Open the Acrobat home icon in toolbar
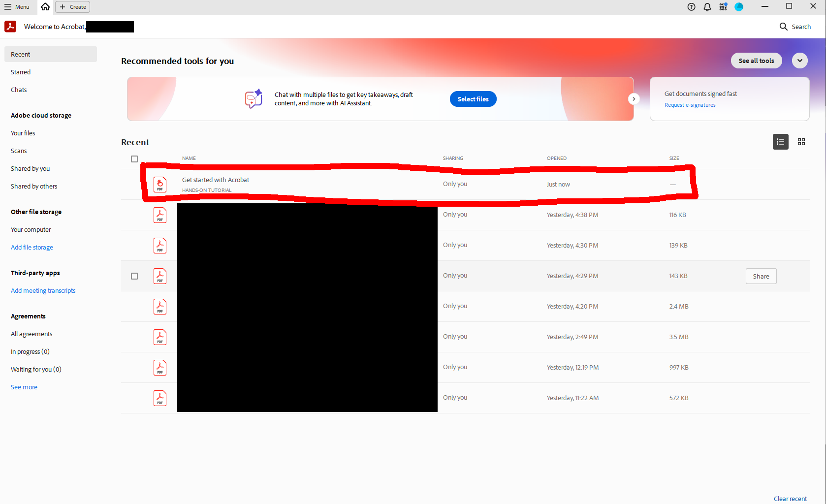826x504 pixels. [45, 7]
